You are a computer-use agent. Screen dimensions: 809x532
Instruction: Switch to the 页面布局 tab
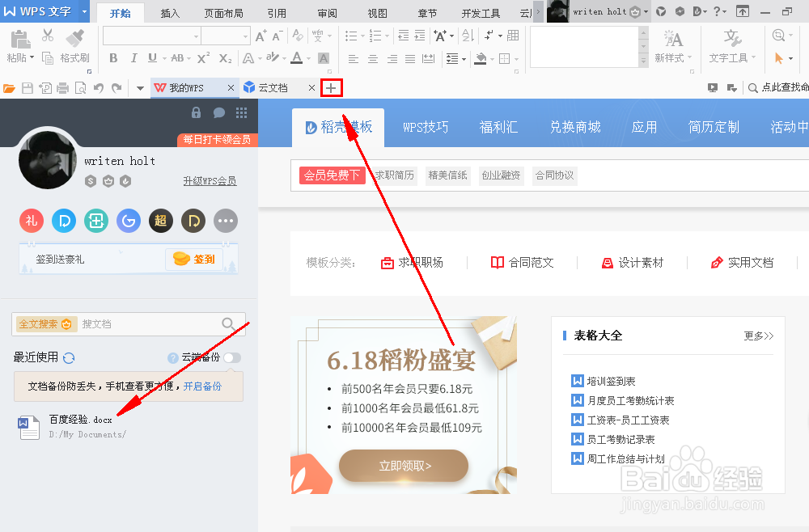click(x=223, y=14)
